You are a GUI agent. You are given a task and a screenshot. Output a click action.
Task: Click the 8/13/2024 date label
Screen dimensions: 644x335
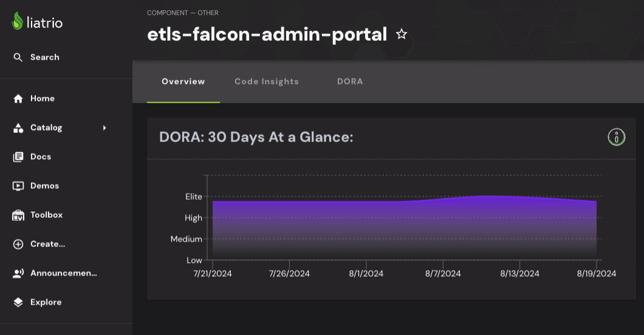point(519,274)
